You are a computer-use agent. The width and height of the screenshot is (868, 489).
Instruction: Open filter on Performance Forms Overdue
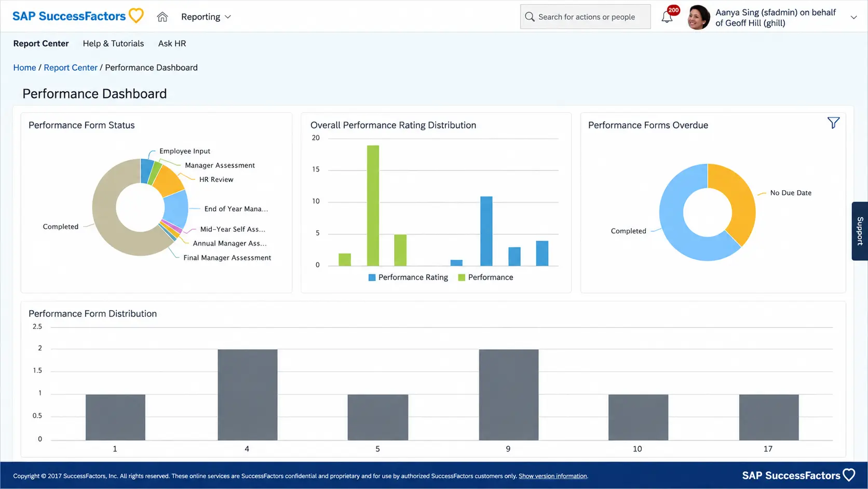tap(833, 123)
